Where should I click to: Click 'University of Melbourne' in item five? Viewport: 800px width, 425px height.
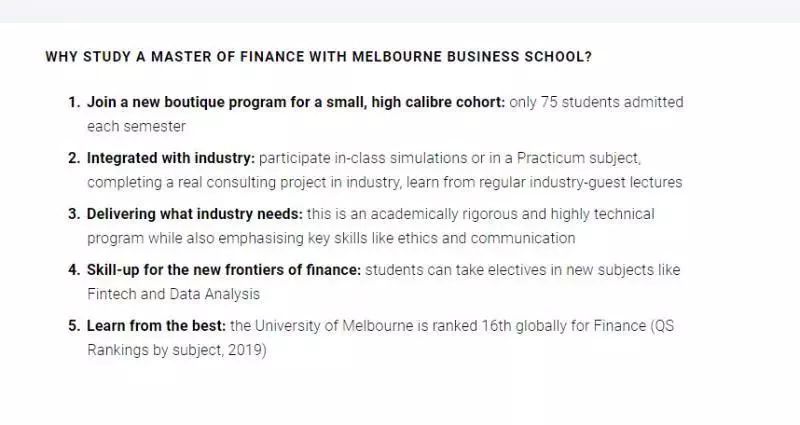pos(334,326)
